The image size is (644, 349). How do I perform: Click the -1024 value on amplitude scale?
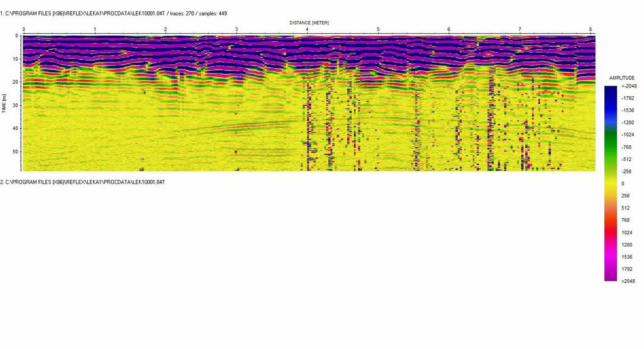pyautogui.click(x=627, y=135)
